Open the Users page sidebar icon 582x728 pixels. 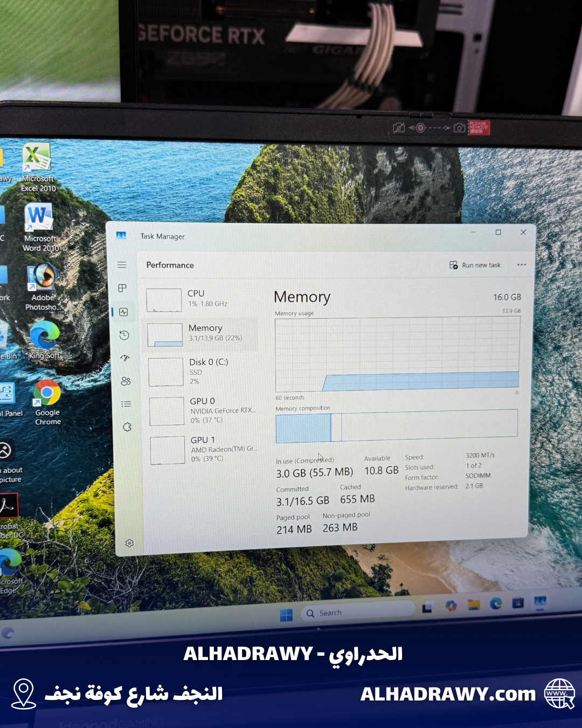tap(126, 381)
